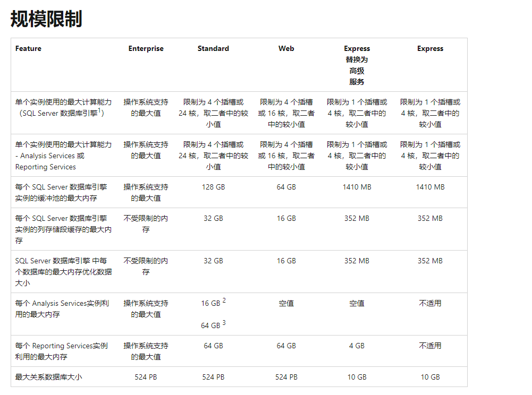Viewport: 532px width, 395px height.
Task: Select the Web column header
Action: [286, 48]
